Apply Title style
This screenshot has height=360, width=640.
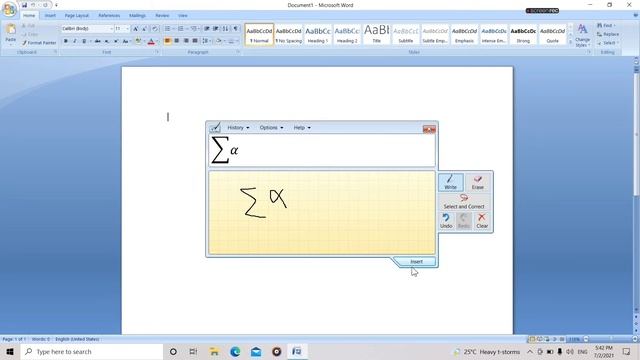[x=377, y=34]
